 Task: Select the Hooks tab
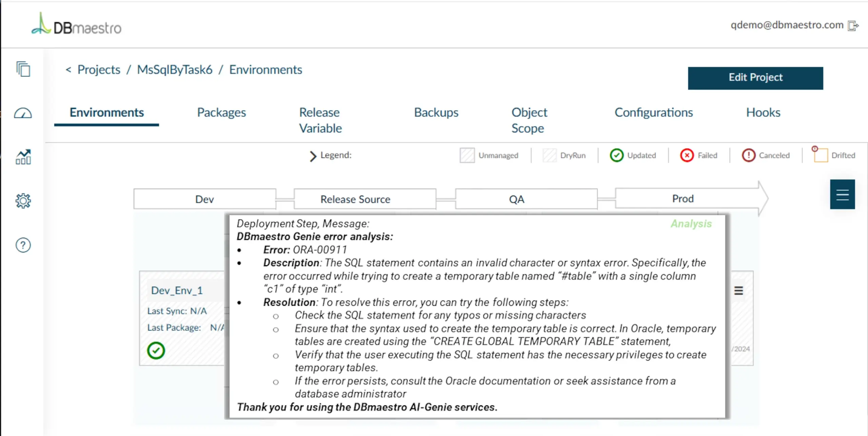(763, 113)
